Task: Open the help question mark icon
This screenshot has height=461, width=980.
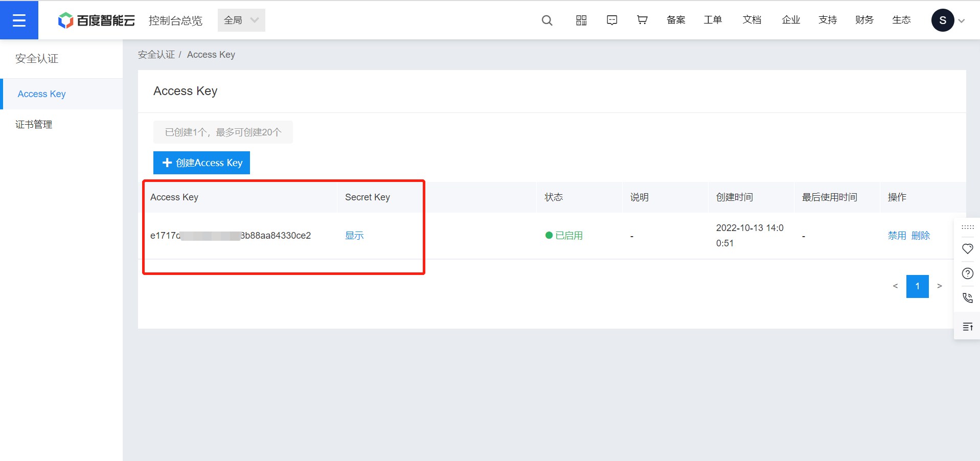Action: pos(968,273)
